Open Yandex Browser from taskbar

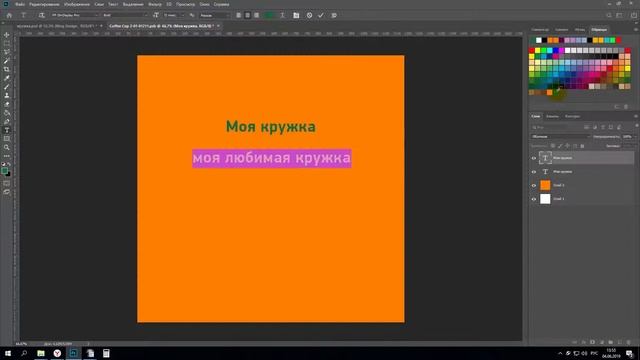coord(57,353)
